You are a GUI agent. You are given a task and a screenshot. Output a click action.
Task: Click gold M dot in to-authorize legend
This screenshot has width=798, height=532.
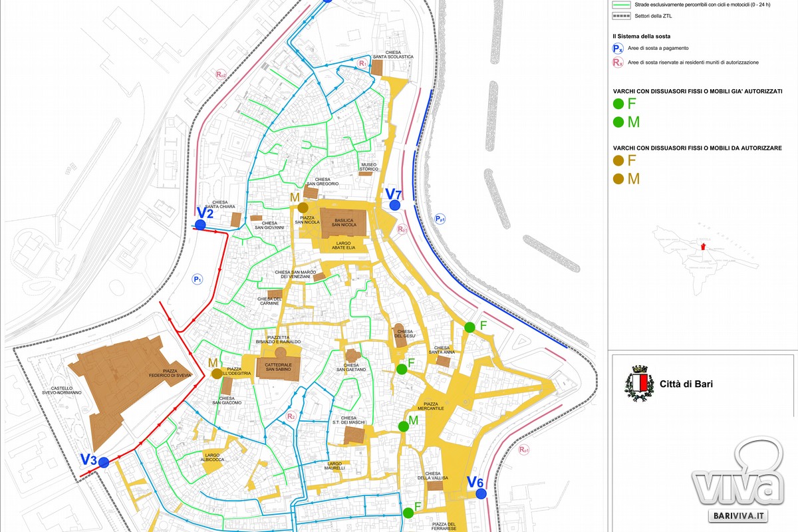tap(618, 178)
